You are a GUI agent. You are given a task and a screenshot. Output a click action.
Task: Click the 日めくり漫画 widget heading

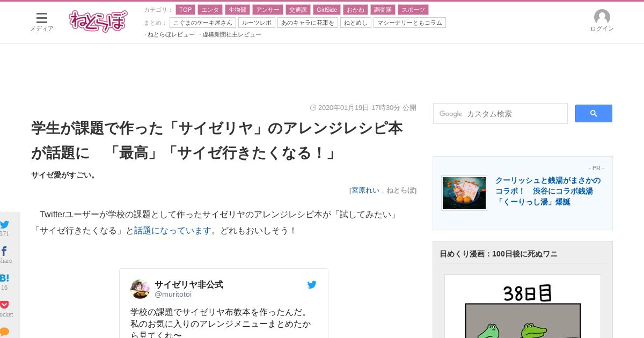(499, 254)
